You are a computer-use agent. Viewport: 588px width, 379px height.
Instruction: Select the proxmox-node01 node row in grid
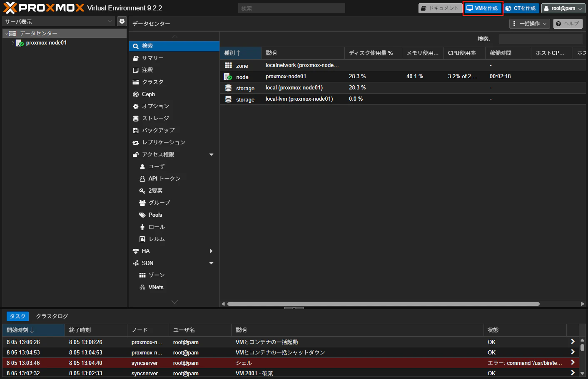click(403, 77)
